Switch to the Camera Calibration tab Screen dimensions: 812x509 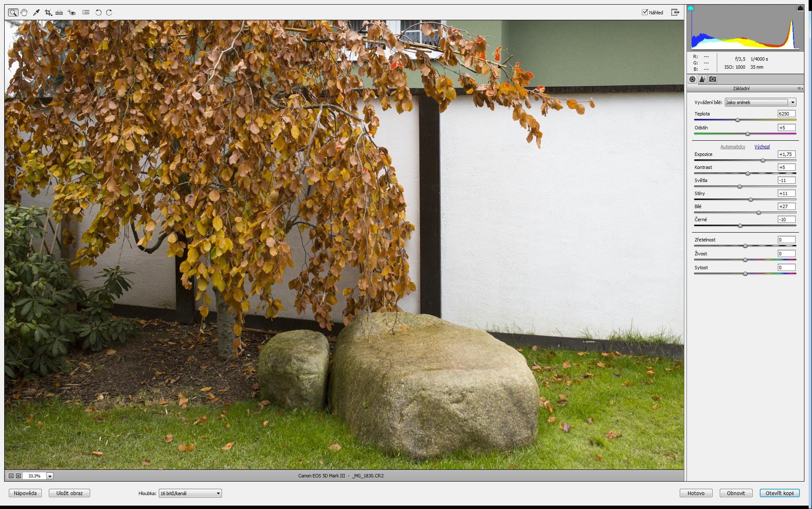point(713,79)
